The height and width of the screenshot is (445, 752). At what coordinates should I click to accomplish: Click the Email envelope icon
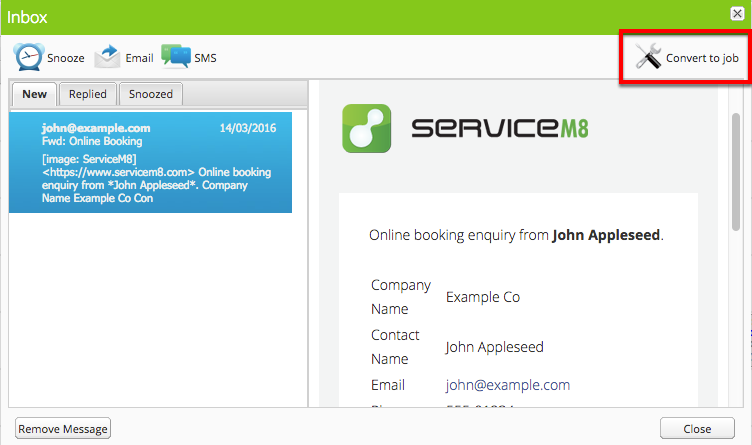point(107,57)
